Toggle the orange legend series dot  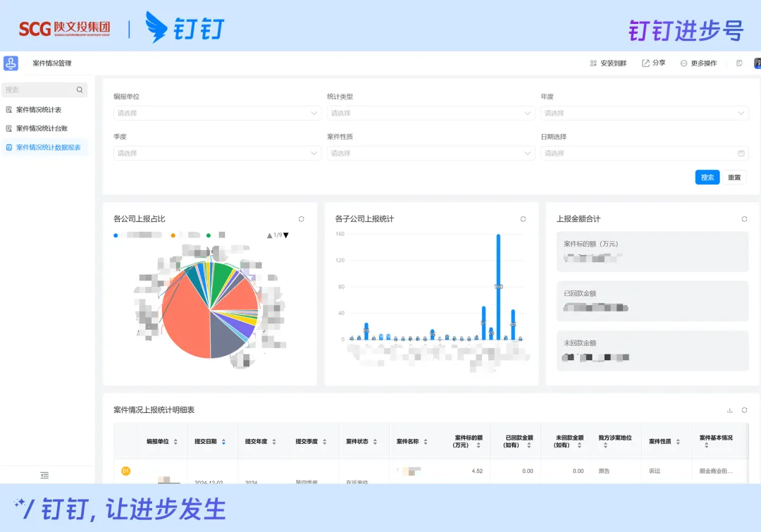pos(173,235)
